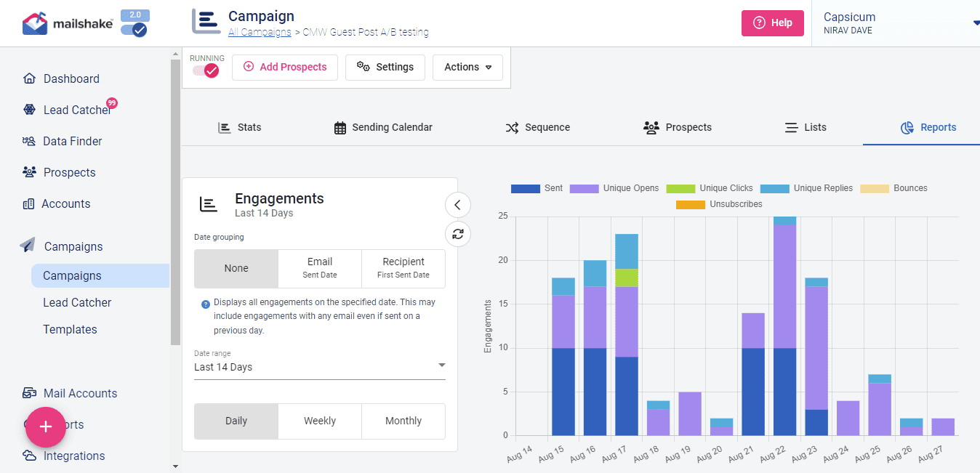Screen dimensions: 980x473
Task: Switch to the Sequence tab
Action: (537, 127)
